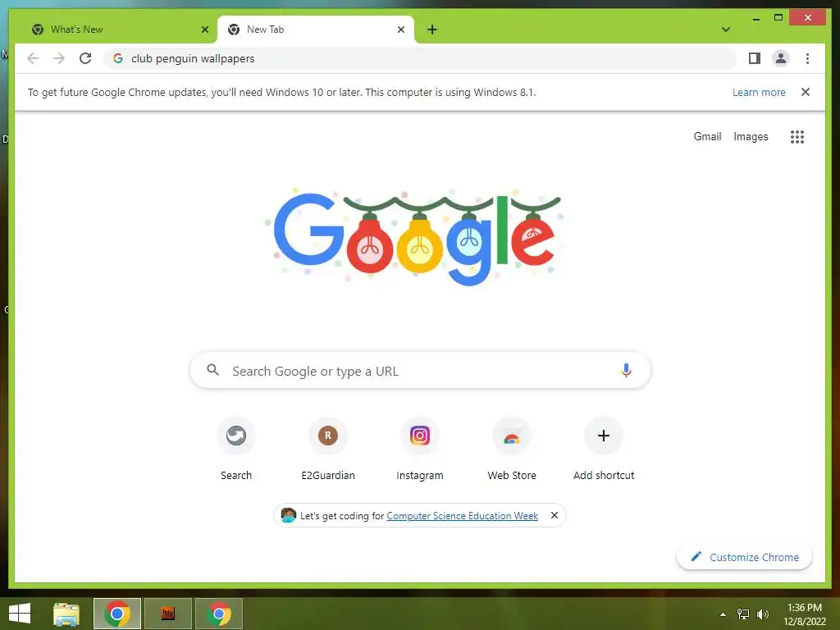840x630 pixels.
Task: Expand the tab search dropdown arrow
Action: click(726, 30)
